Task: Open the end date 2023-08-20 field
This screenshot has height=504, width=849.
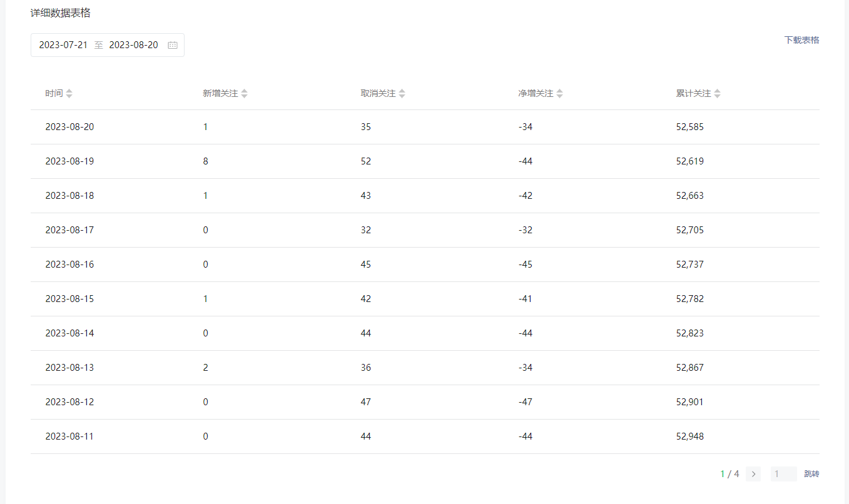Action: [133, 45]
